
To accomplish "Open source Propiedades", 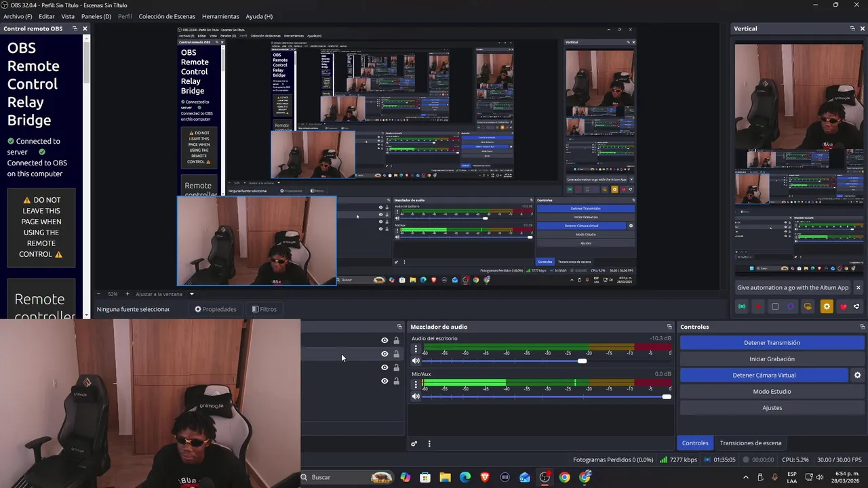I will pos(216,309).
